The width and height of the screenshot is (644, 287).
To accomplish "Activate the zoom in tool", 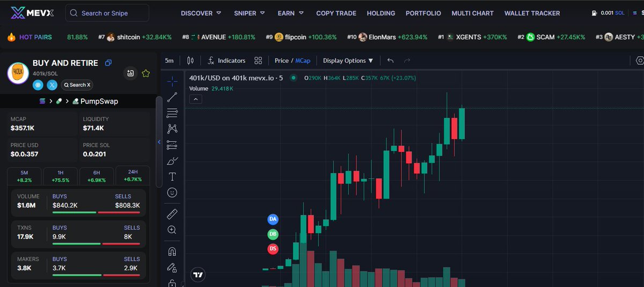I will [x=172, y=230].
